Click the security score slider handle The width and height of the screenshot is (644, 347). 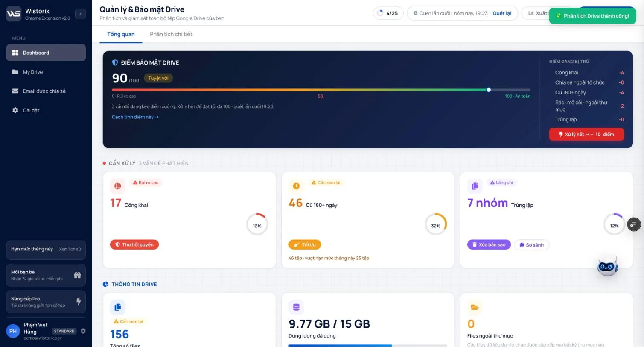489,90
